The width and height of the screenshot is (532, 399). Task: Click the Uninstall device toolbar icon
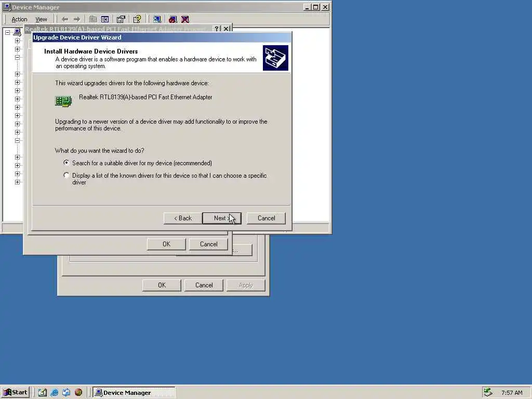pyautogui.click(x=185, y=19)
